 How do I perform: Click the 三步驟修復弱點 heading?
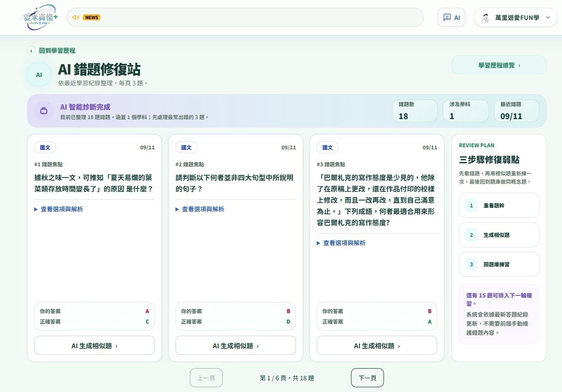coord(489,159)
